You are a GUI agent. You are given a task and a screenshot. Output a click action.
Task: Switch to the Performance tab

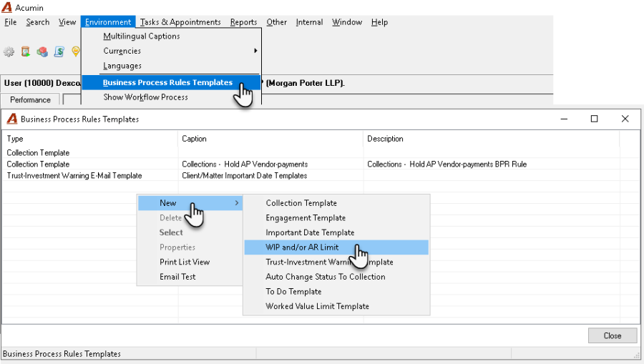[30, 99]
